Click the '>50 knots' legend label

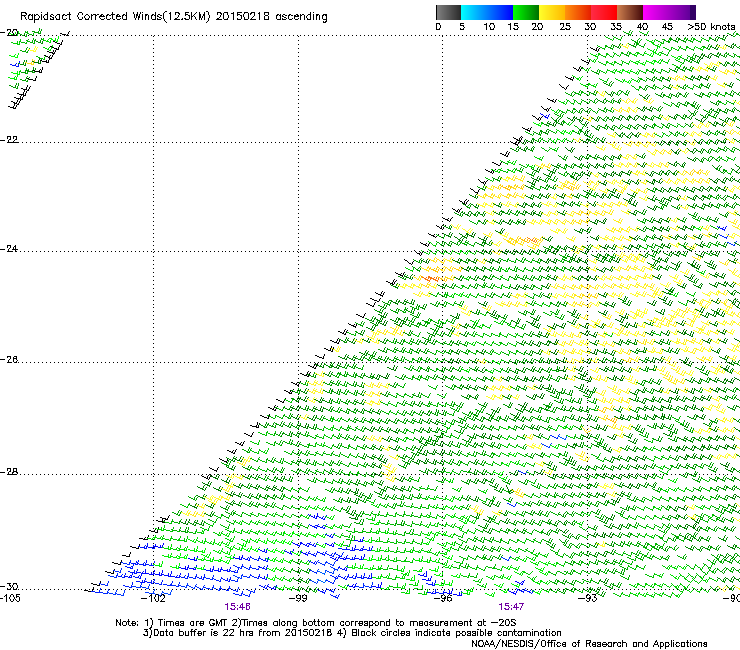coord(711,27)
